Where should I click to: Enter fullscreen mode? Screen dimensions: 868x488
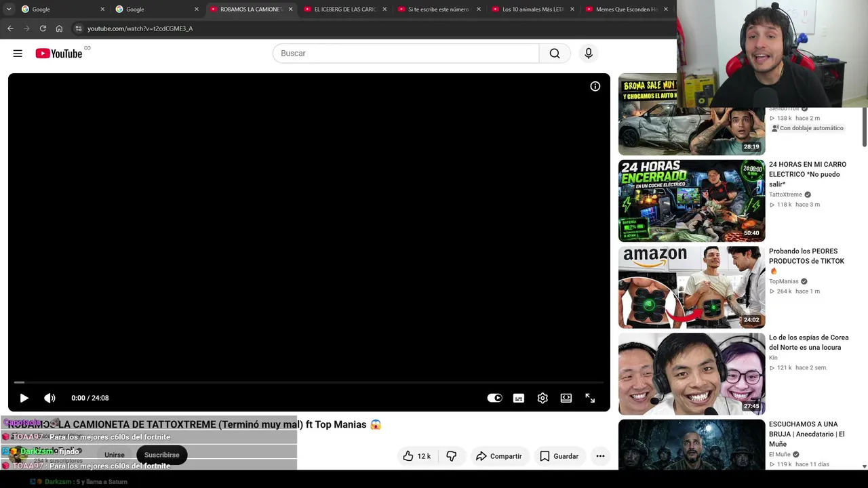590,398
